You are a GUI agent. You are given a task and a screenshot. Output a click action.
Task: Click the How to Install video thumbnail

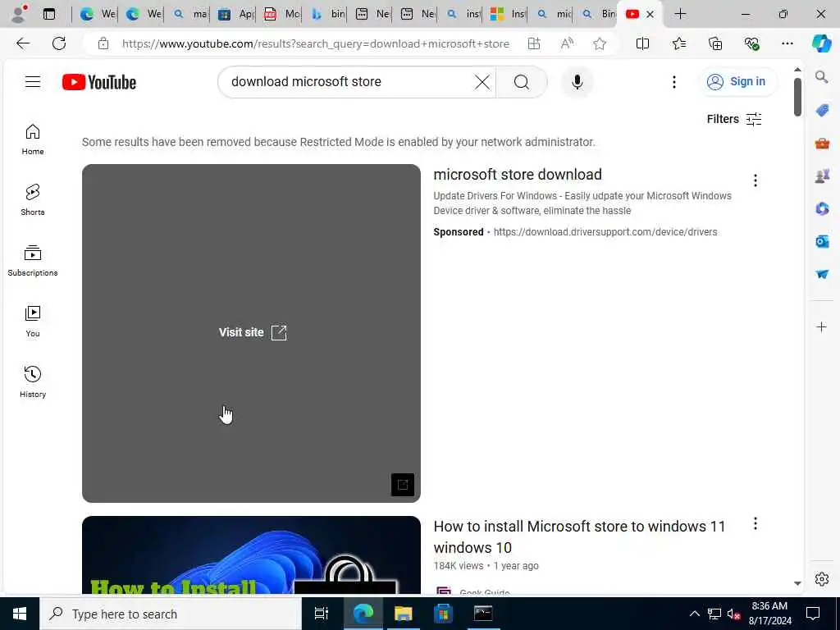coord(251,555)
